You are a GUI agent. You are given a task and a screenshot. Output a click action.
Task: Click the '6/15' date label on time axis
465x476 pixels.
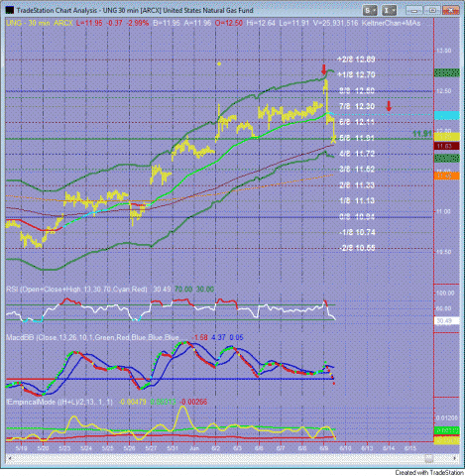pyautogui.click(x=410, y=448)
